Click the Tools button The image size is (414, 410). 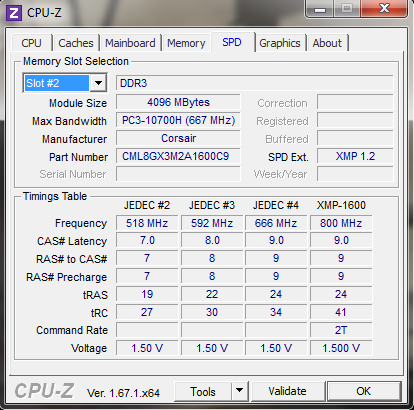click(203, 391)
